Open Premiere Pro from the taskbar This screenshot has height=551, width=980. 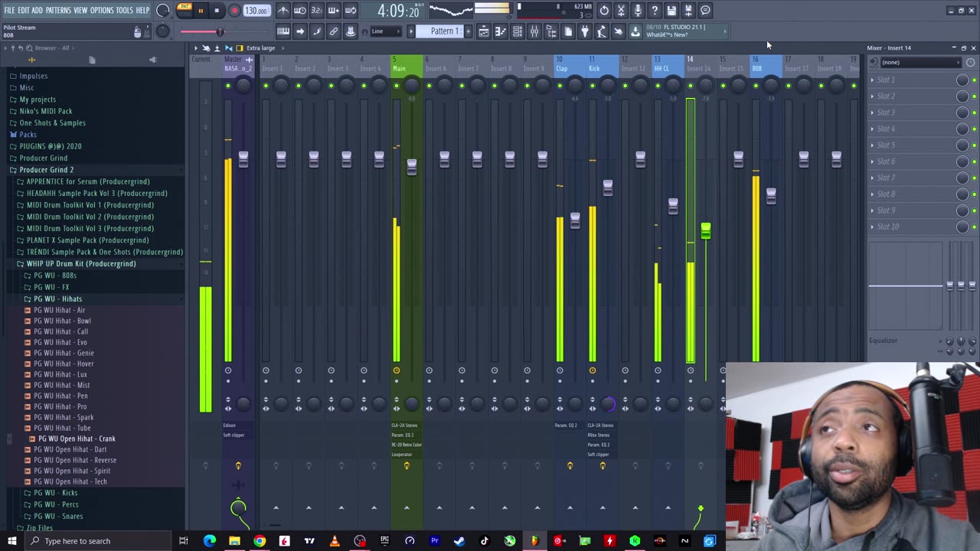tap(434, 541)
